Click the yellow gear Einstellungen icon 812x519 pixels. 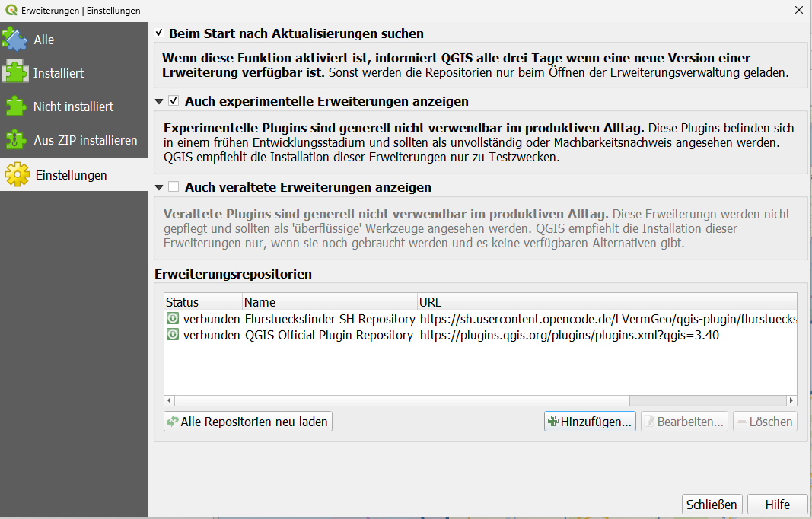[x=17, y=175]
